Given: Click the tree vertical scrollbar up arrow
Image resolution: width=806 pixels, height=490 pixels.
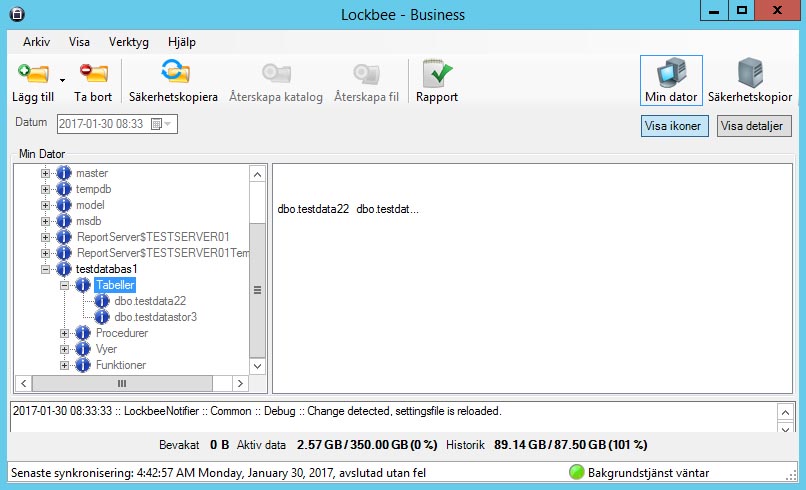Looking at the screenshot, I should coord(258,174).
